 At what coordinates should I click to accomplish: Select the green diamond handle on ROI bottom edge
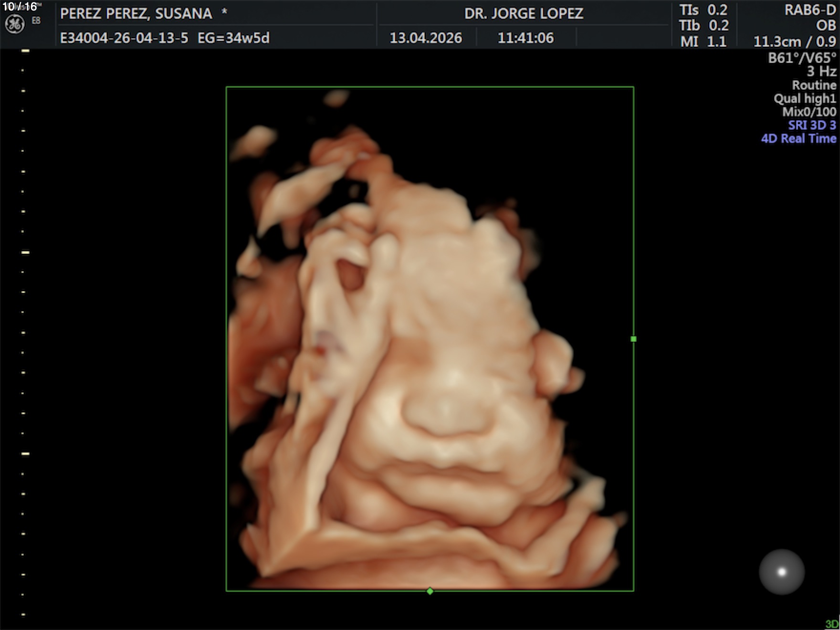coord(430,591)
